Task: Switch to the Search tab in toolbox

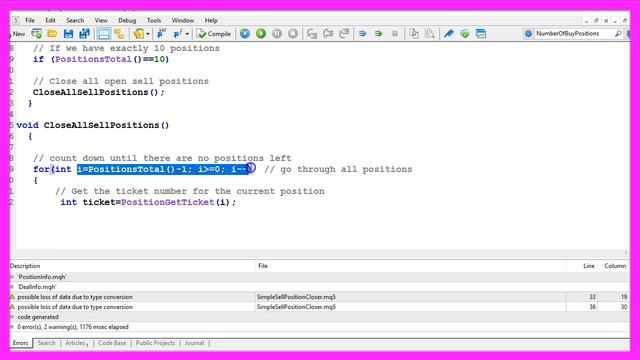Action: coord(47,343)
